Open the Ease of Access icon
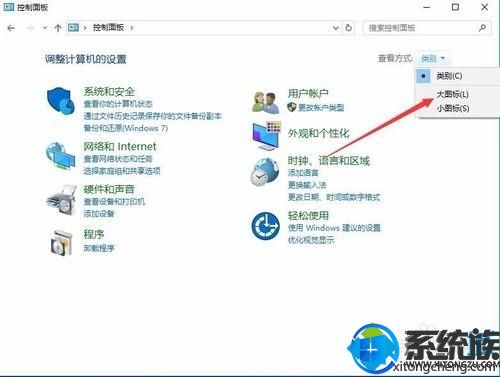The image size is (500, 377). coord(266,226)
